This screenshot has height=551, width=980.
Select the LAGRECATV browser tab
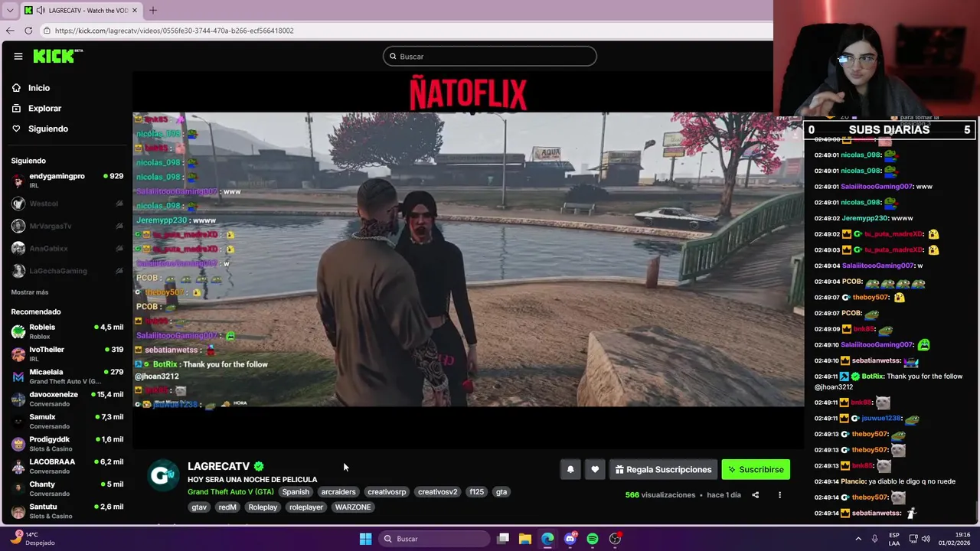coord(81,11)
